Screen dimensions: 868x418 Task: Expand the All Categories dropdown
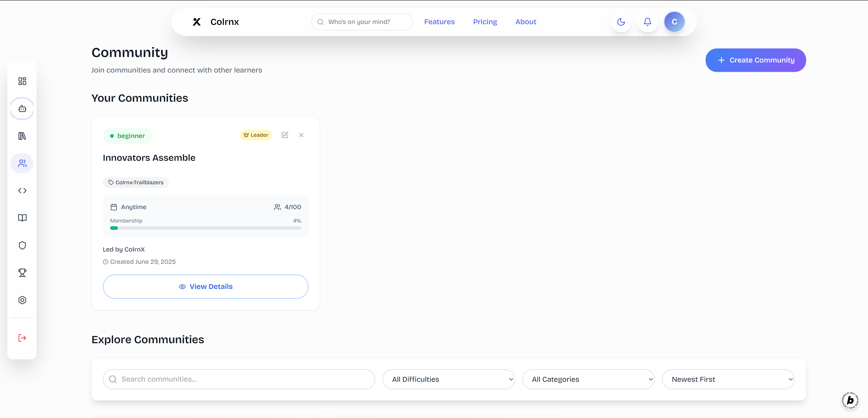588,379
